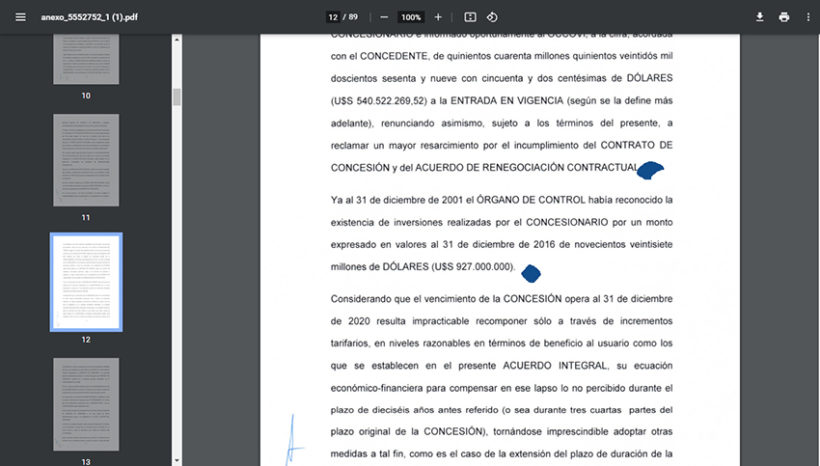Open page 11 thumbnail in sidebar
820x466 pixels.
click(x=86, y=160)
